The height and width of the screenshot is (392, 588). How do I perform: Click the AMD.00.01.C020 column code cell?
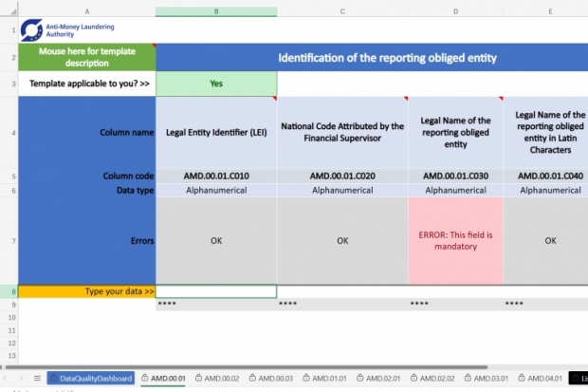(x=342, y=177)
